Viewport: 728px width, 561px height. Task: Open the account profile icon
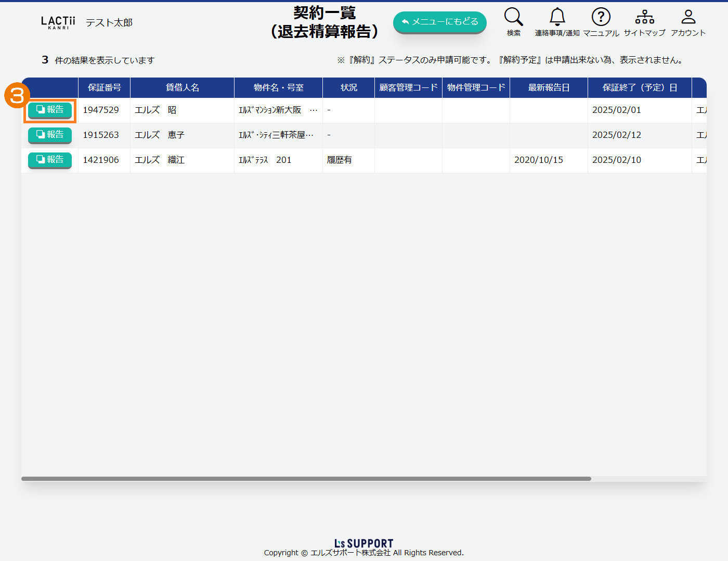click(x=688, y=17)
